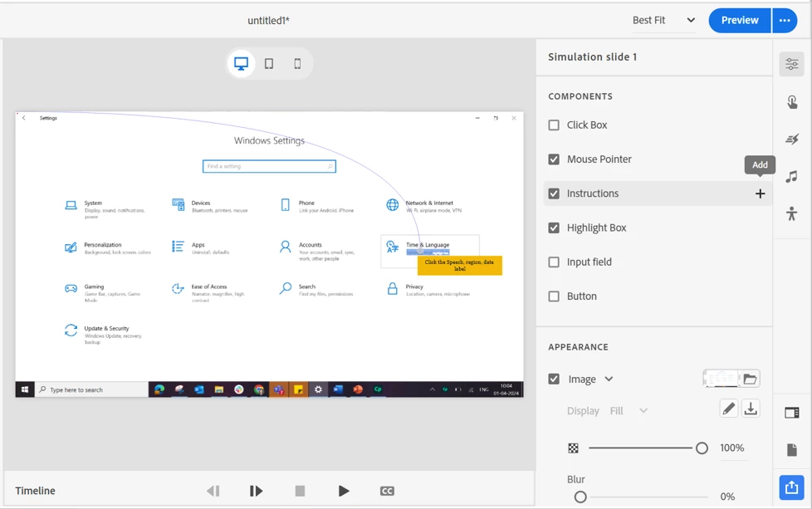
Task: Open the interactions panel icon
Action: click(x=792, y=102)
